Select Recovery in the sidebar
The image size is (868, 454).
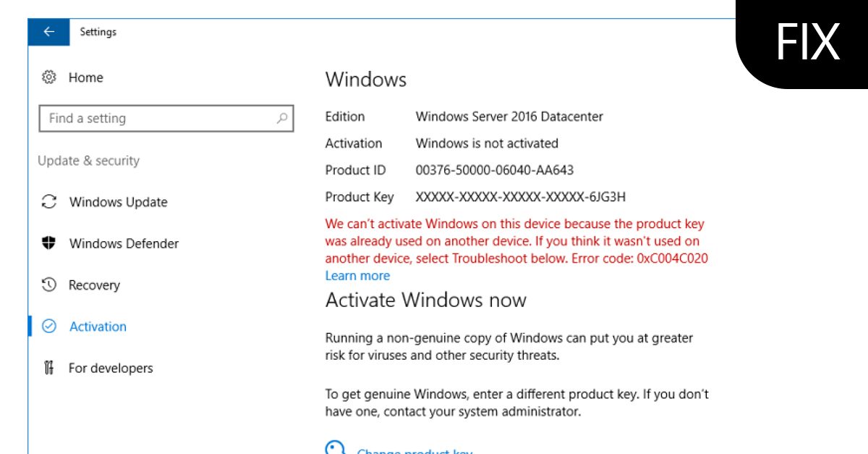pos(94,285)
